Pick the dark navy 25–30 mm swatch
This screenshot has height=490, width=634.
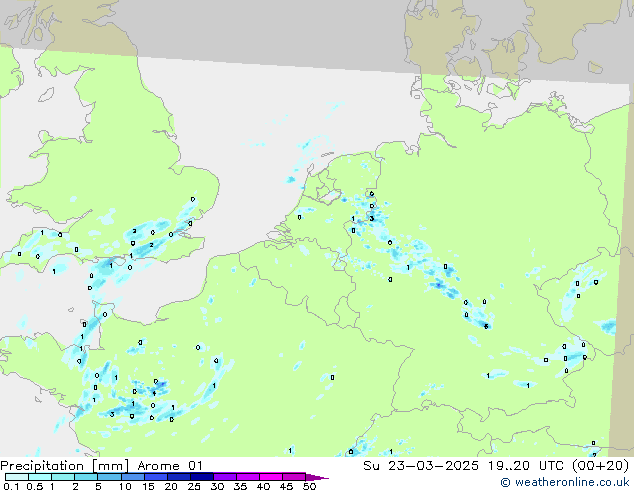[x=201, y=477]
